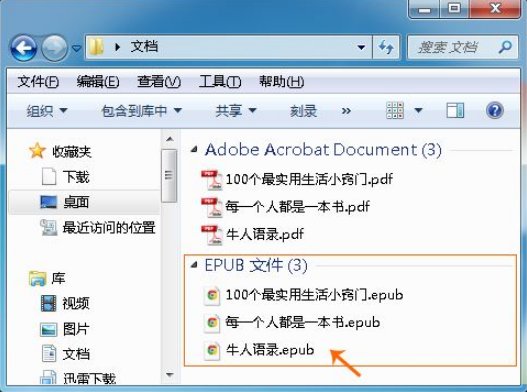Select 视频 library in navigation pane
Viewport: 527px width, 392px height.
click(x=76, y=303)
